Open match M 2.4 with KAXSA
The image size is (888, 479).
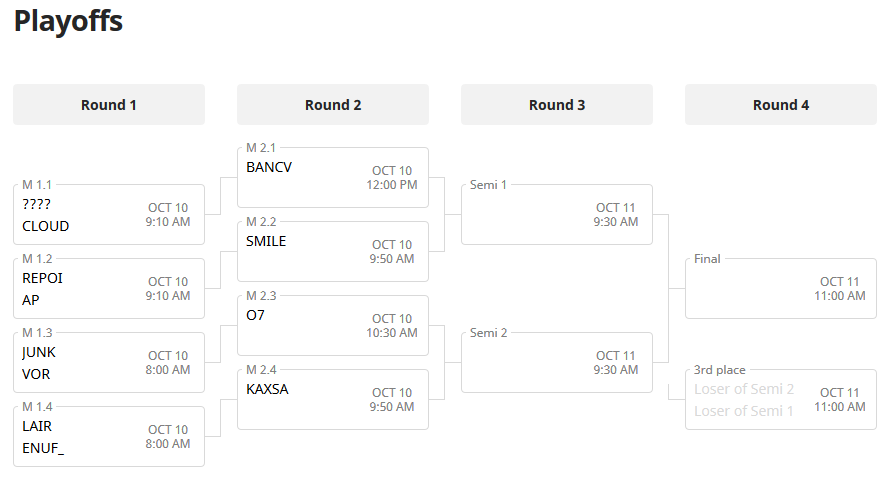(333, 400)
